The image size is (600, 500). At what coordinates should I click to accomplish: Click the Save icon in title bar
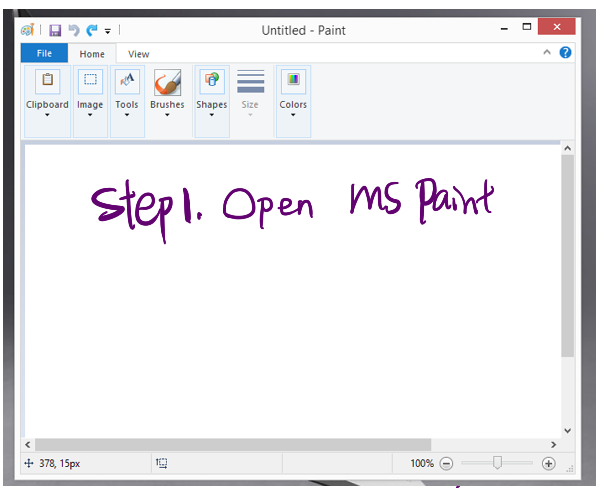tap(55, 31)
